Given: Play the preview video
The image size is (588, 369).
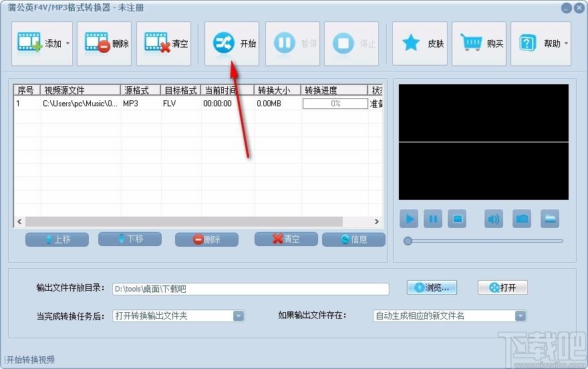Looking at the screenshot, I should 409,219.
